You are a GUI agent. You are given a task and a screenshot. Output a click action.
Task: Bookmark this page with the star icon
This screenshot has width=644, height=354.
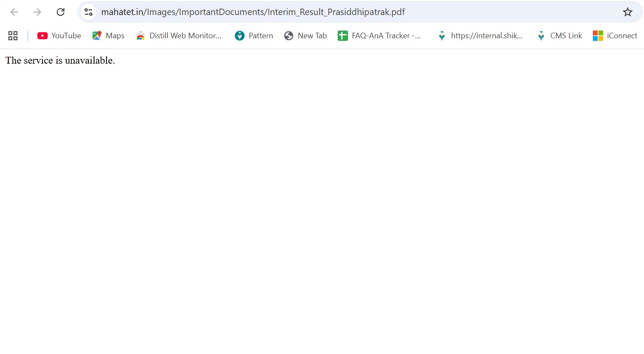[627, 12]
